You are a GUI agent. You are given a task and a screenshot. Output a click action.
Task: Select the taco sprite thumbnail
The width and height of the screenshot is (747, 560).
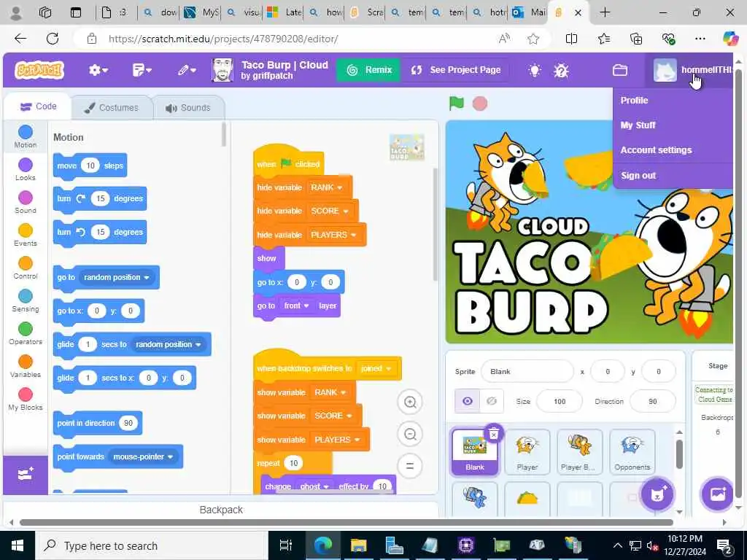(x=527, y=499)
